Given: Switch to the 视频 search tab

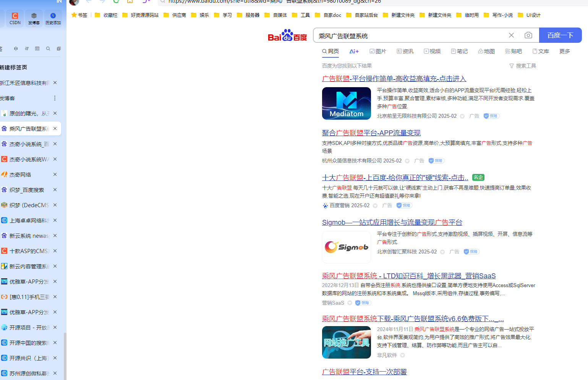Looking at the screenshot, I should point(432,51).
